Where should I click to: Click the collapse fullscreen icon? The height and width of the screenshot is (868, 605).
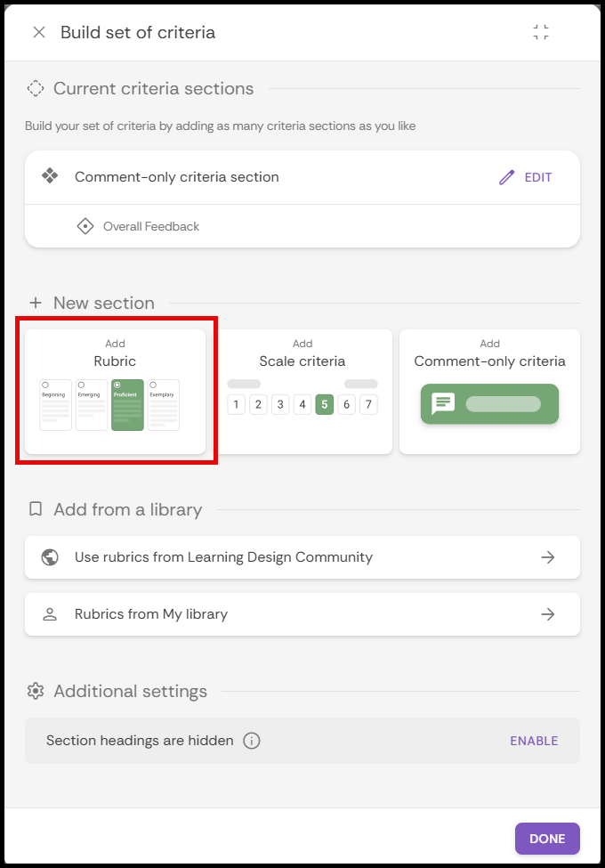point(541,33)
